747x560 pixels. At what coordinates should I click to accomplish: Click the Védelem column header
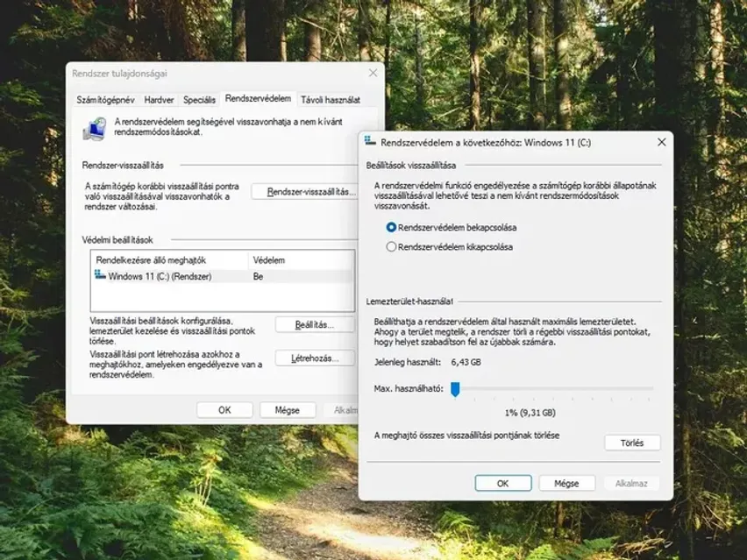coord(301,260)
